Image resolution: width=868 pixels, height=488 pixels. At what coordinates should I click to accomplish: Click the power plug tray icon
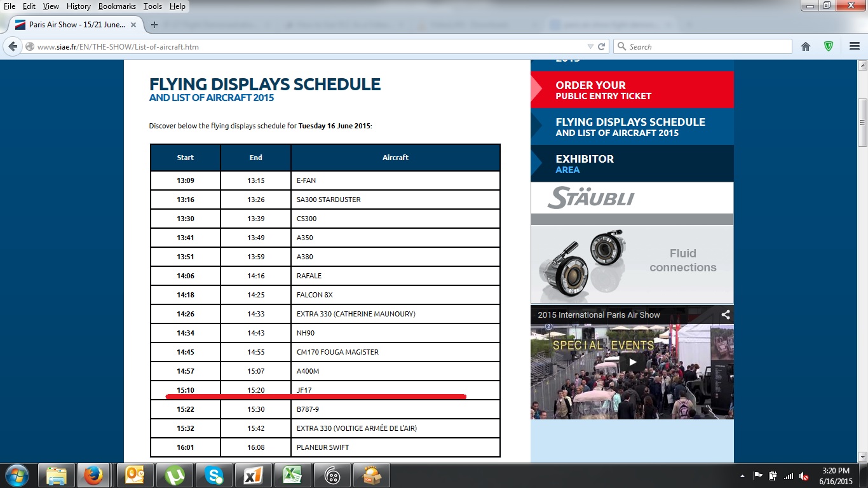[x=773, y=476]
